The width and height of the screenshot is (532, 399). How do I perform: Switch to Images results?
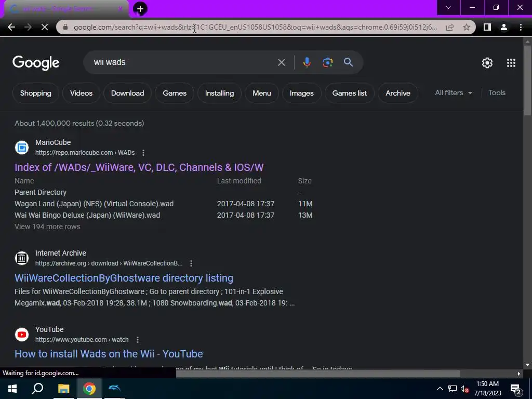click(x=302, y=94)
